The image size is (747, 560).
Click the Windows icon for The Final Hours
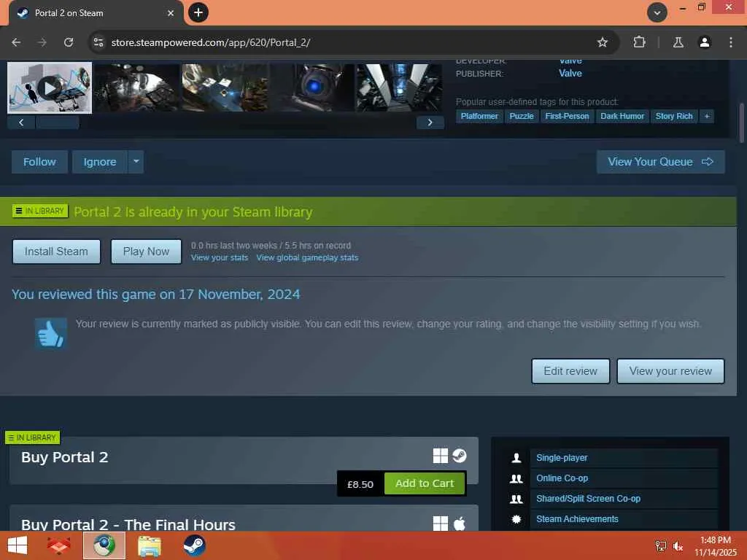440,524
